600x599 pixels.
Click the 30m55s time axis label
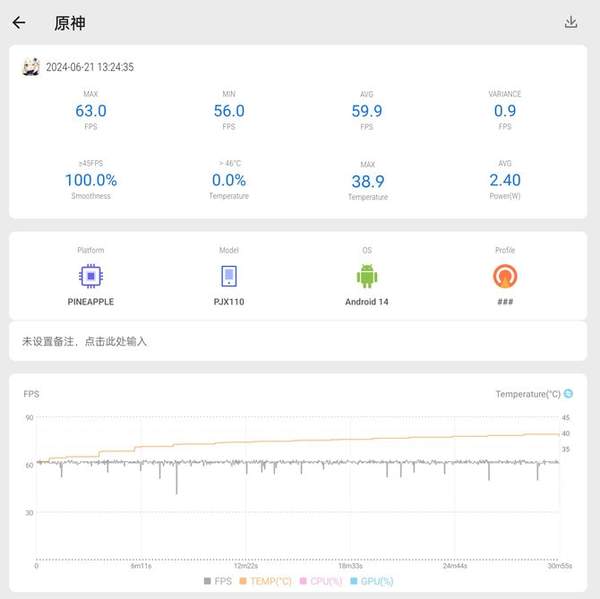(559, 566)
